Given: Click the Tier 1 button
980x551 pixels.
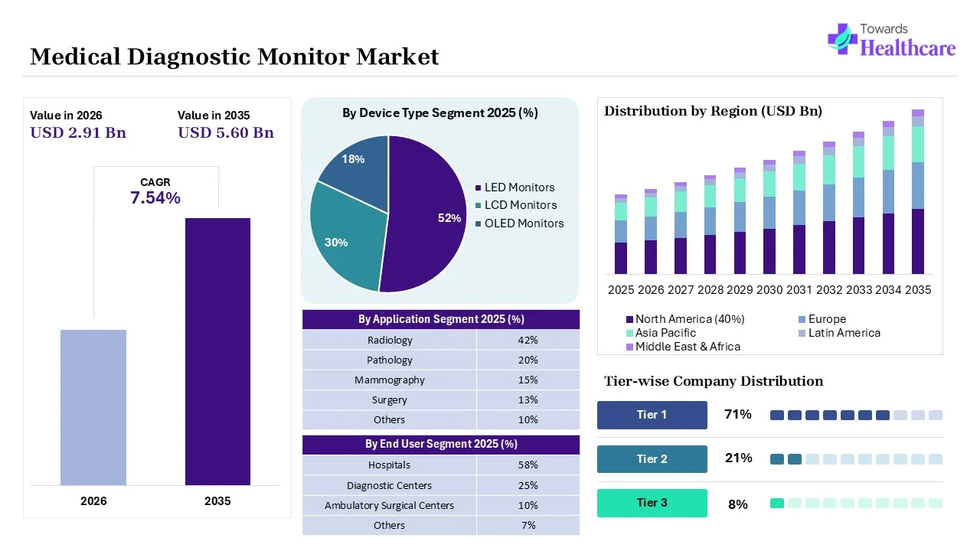Looking at the screenshot, I should coord(652,415).
